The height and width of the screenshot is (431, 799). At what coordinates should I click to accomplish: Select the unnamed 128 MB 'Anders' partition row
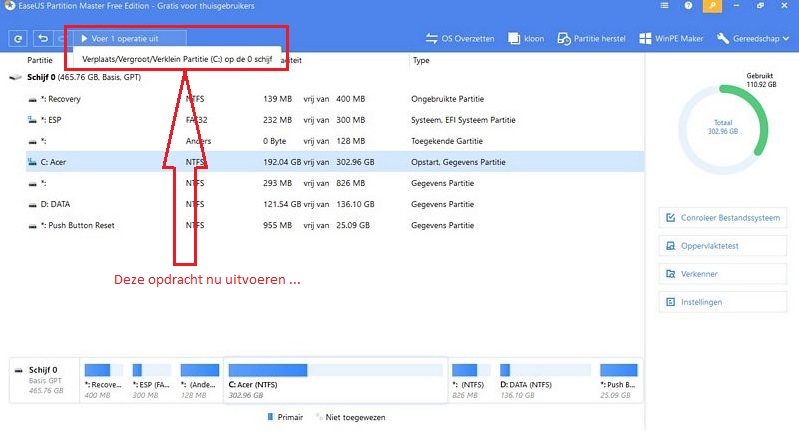pos(335,141)
